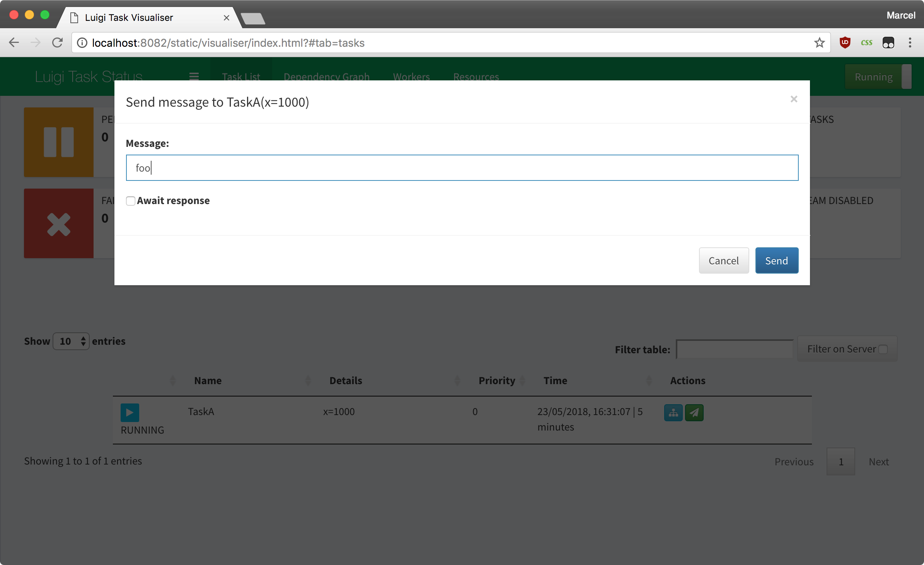
Task: Sort table by Priority column
Action: 497,381
